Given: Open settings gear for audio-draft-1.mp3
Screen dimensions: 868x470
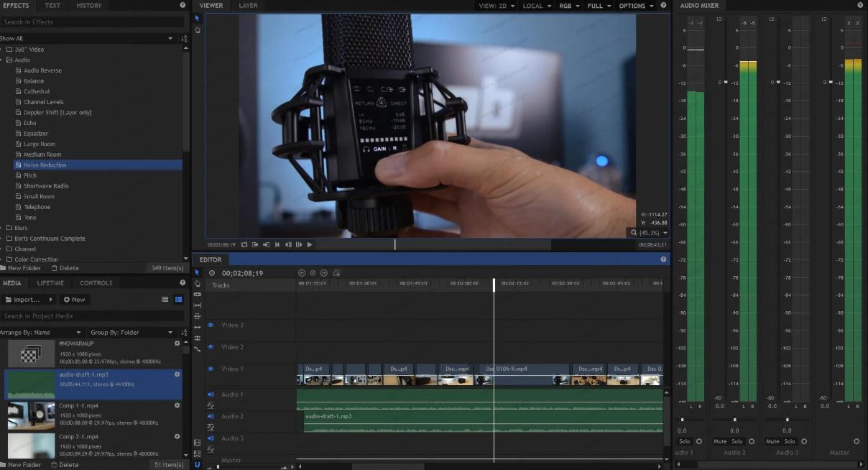Looking at the screenshot, I should click(x=177, y=374).
